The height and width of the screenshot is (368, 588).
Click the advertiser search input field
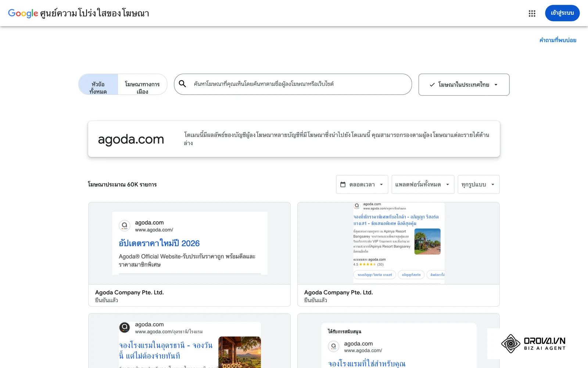click(x=293, y=84)
